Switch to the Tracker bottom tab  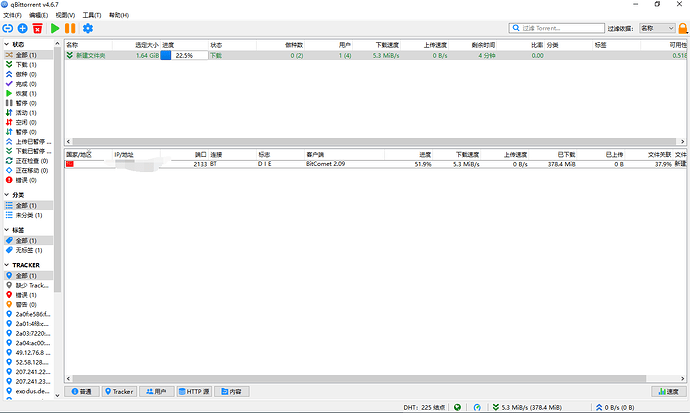[x=119, y=391]
